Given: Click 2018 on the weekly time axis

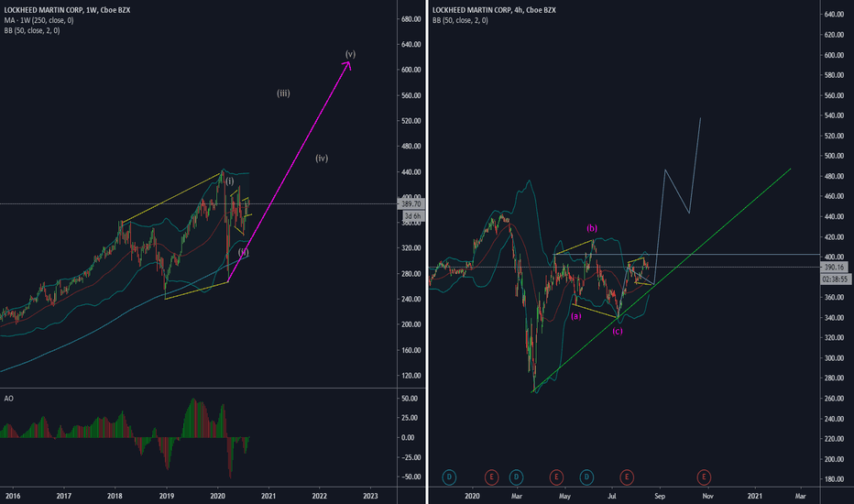Looking at the screenshot, I should click(115, 496).
